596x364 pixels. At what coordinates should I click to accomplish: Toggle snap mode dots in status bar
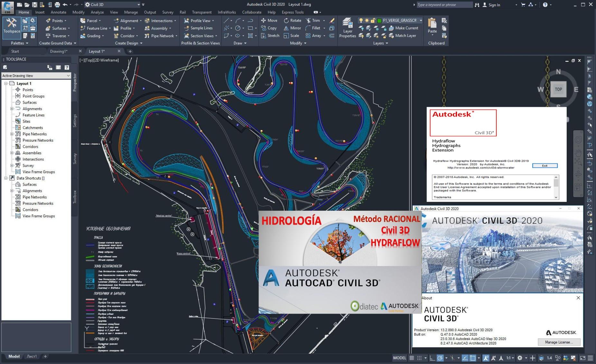[x=419, y=358]
